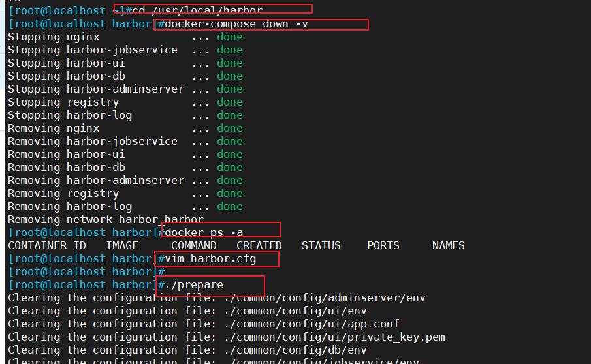Click the PORTS column header
591x364 pixels.
383,246
